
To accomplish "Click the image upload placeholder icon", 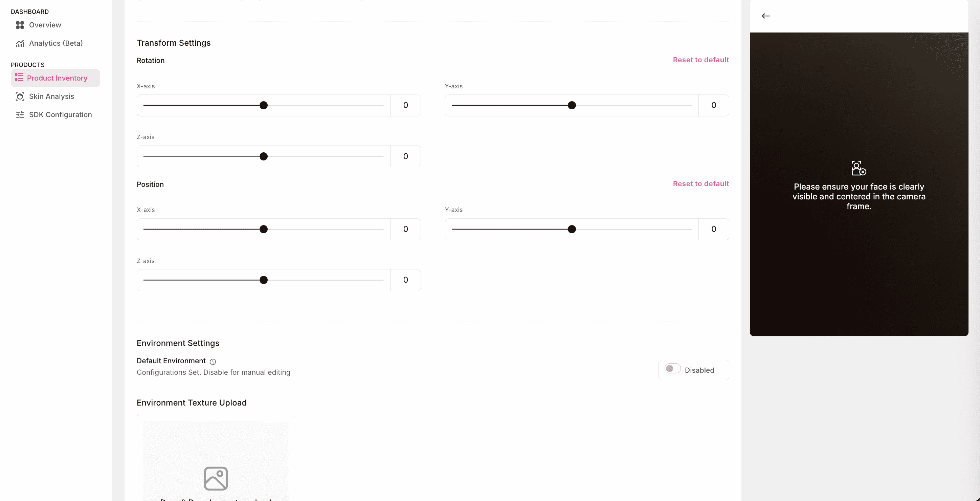I will [216, 479].
